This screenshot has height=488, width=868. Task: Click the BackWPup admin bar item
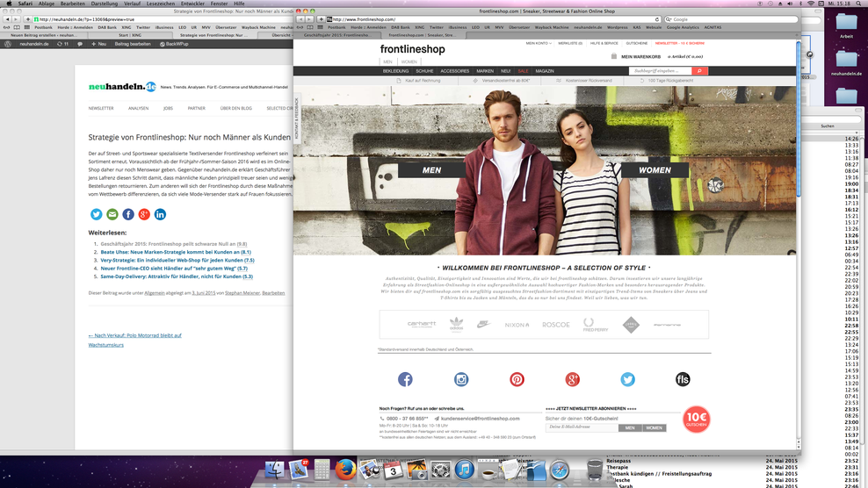[x=174, y=44]
